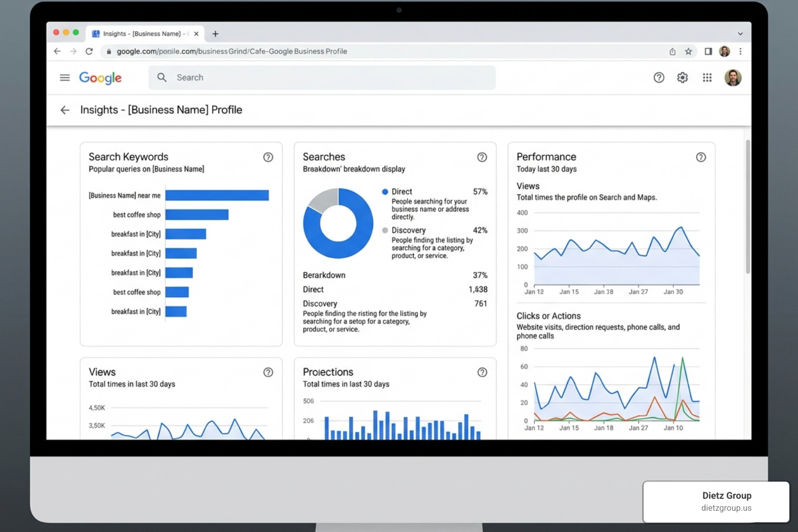
Task: Bookmark page with the star icon
Action: coord(688,51)
